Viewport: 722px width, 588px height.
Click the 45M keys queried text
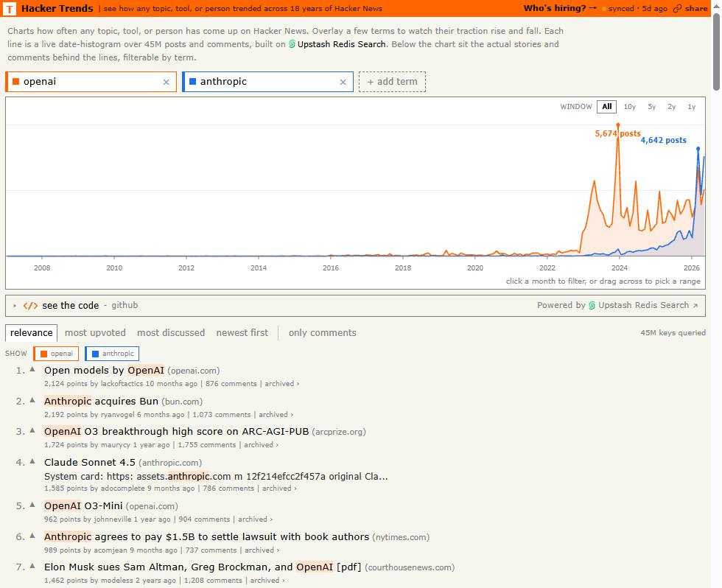pyautogui.click(x=673, y=332)
